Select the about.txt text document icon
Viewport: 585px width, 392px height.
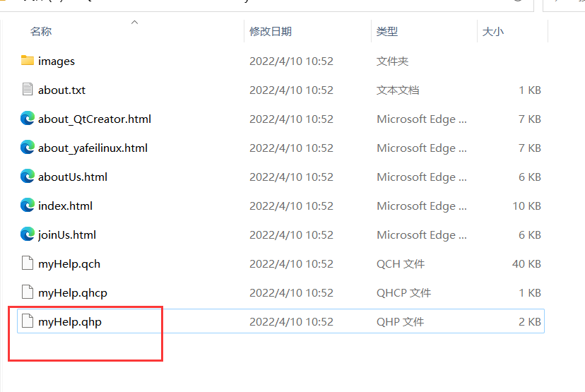(x=28, y=90)
